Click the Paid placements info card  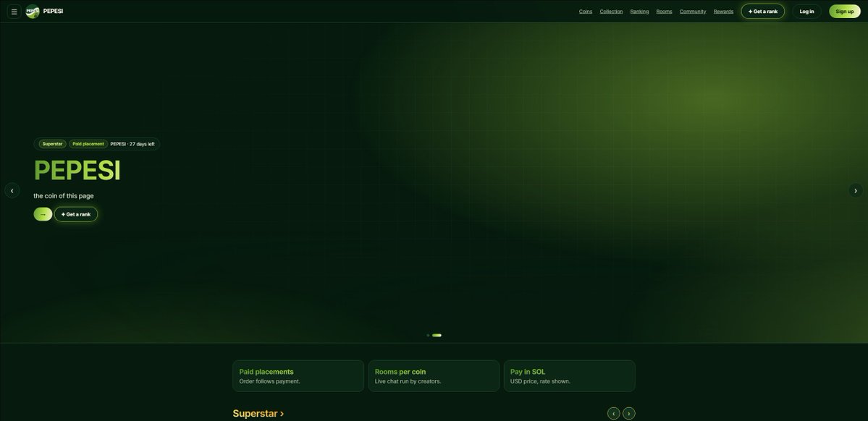pyautogui.click(x=298, y=376)
